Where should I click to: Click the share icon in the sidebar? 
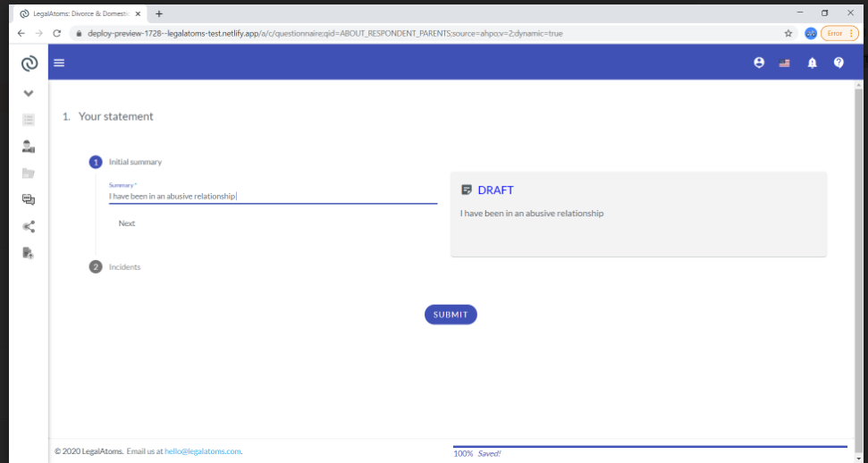tap(29, 226)
